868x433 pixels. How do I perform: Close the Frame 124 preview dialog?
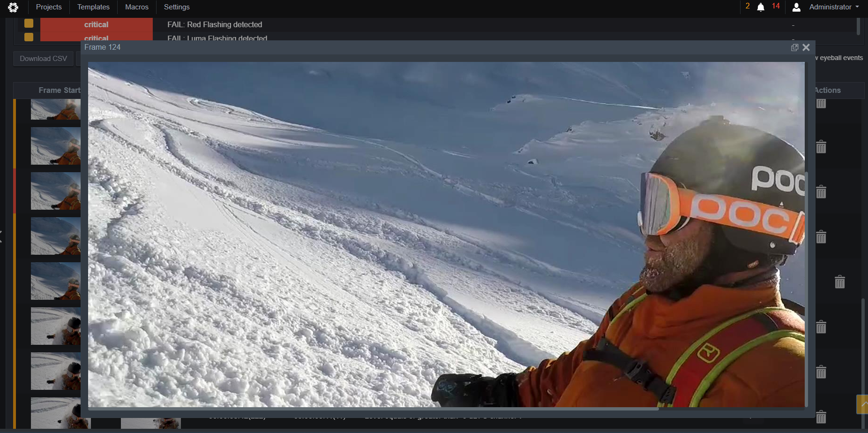(806, 47)
